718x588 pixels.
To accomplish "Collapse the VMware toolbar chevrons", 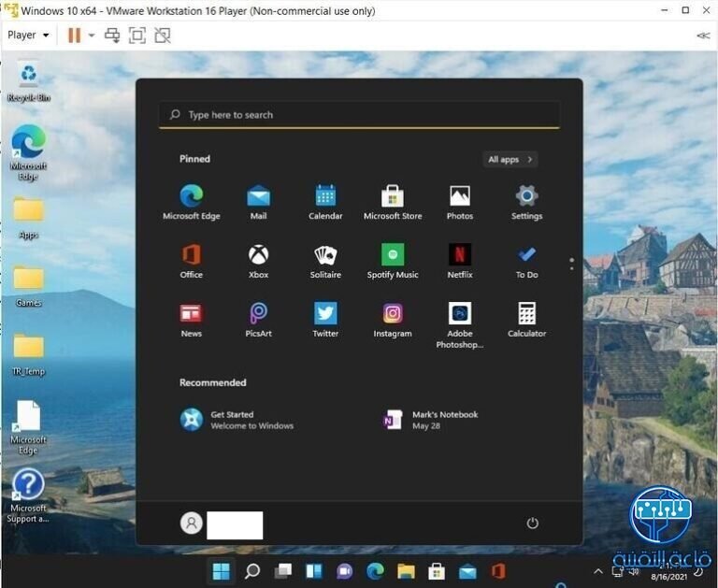I will (x=703, y=36).
